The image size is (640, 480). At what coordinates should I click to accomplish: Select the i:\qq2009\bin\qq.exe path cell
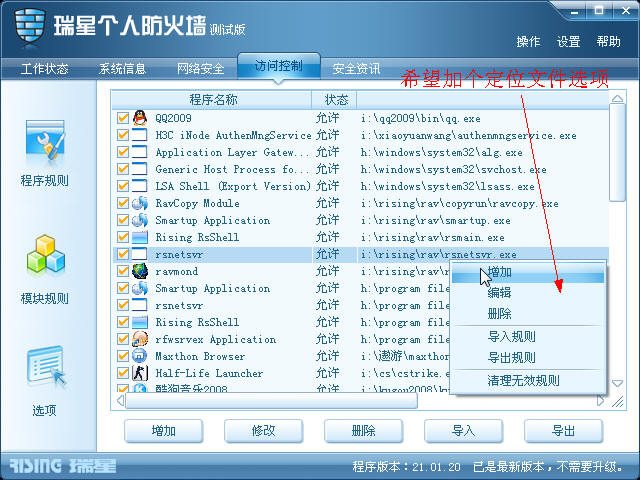click(x=420, y=118)
